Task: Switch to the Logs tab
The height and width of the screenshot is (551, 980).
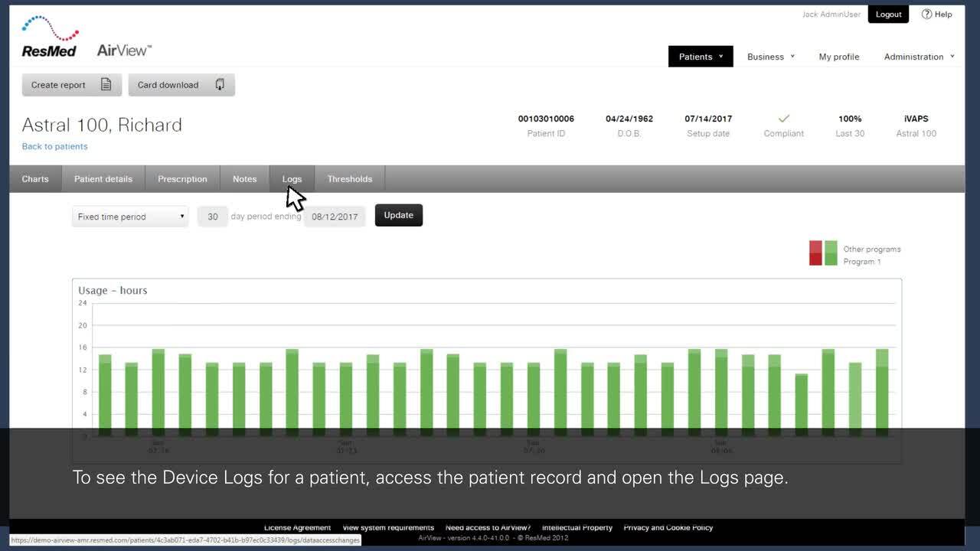Action: pos(292,179)
